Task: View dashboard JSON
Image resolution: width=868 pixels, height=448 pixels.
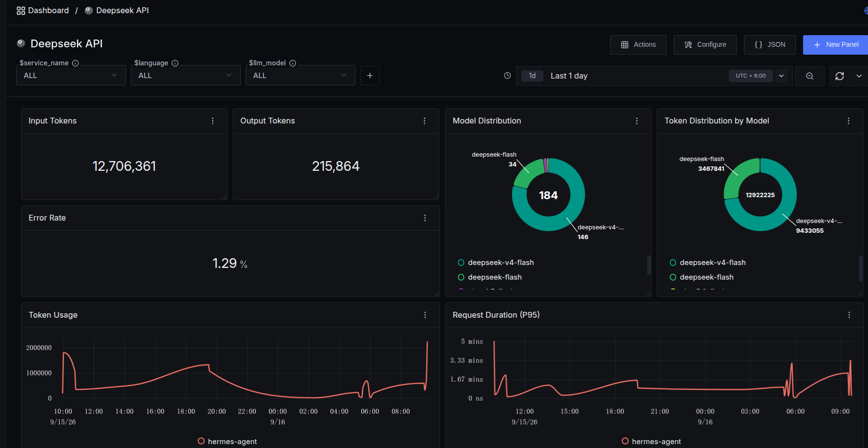Action: pos(769,44)
